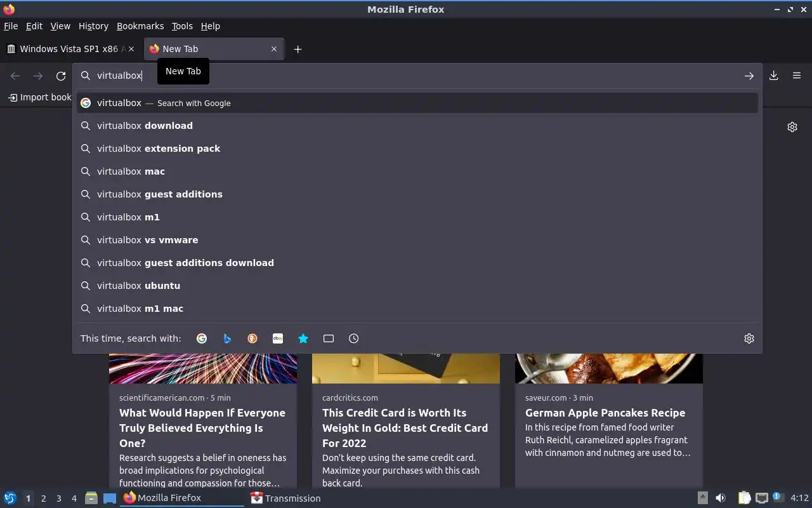The width and height of the screenshot is (812, 508).
Task: Switch to virtual desktop 2
Action: coord(43,498)
